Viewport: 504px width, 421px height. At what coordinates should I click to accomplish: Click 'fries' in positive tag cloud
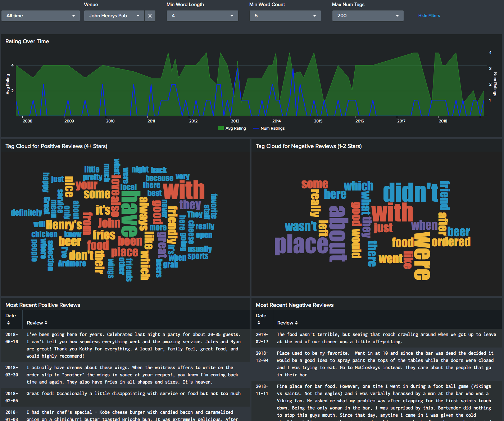[x=104, y=235]
